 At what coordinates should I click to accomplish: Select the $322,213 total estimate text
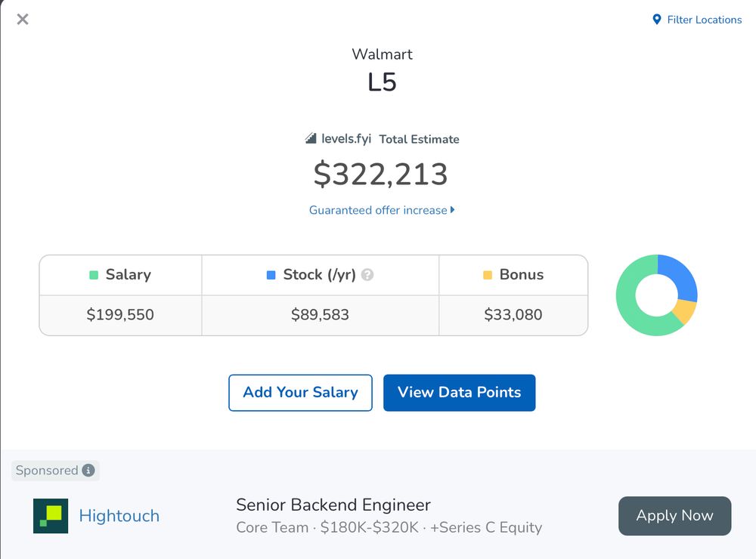(381, 174)
